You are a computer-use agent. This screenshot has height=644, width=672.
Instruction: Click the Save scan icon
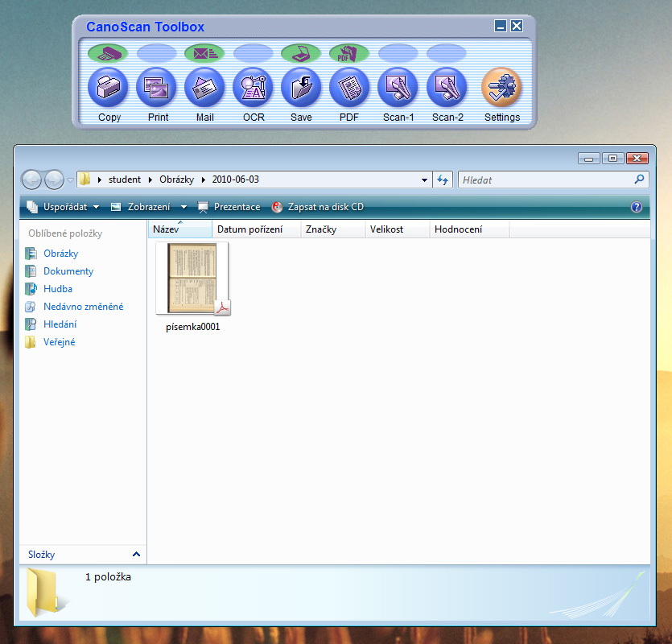[301, 88]
